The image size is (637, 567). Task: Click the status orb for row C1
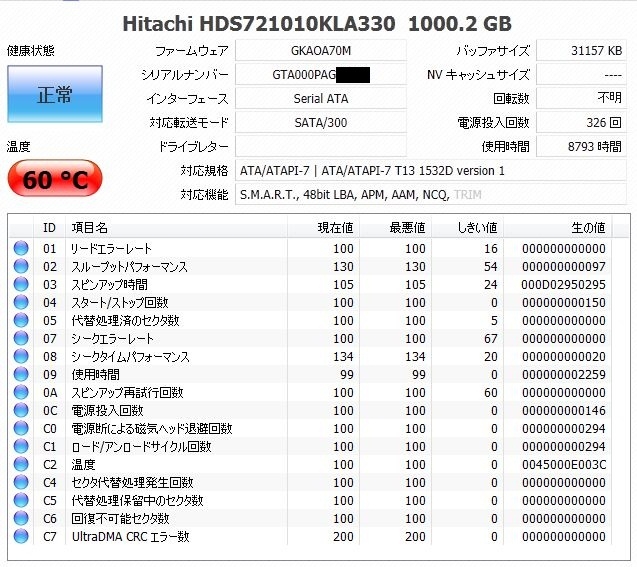point(21,446)
